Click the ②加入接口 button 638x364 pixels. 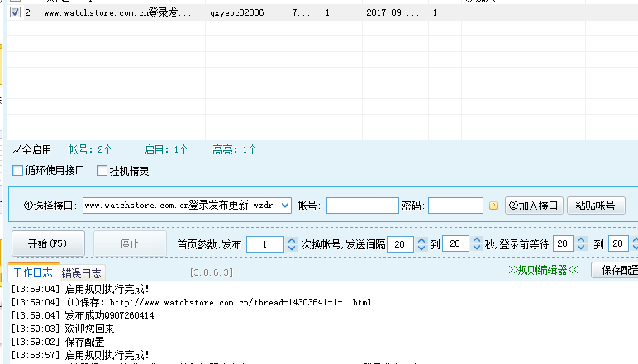click(534, 206)
